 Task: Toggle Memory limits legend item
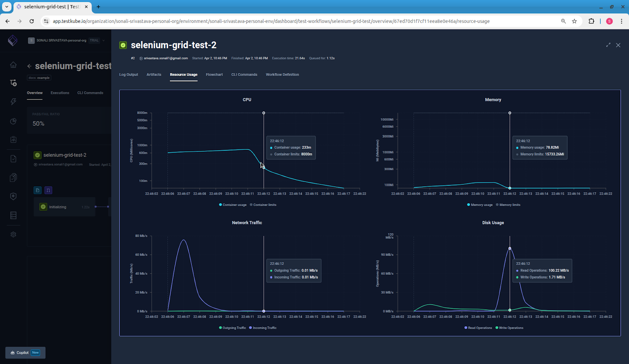(508, 205)
